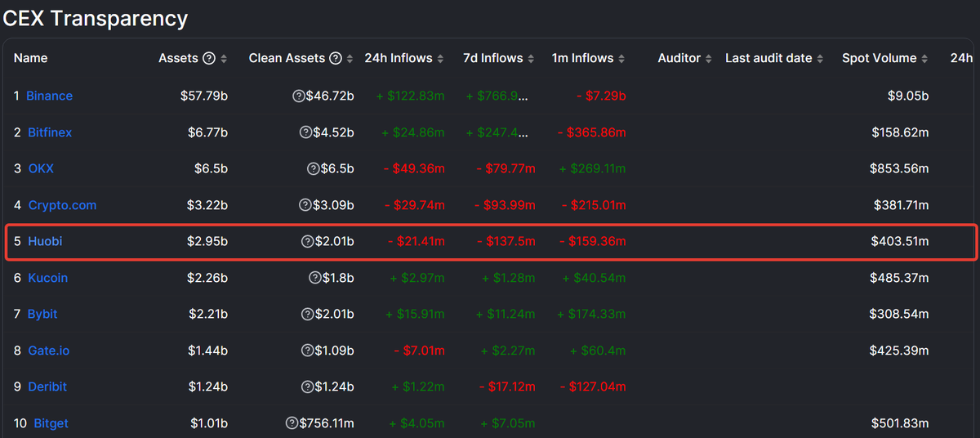The width and height of the screenshot is (980, 438).
Task: Sort by Spot Volume arrows
Action: click(x=925, y=58)
